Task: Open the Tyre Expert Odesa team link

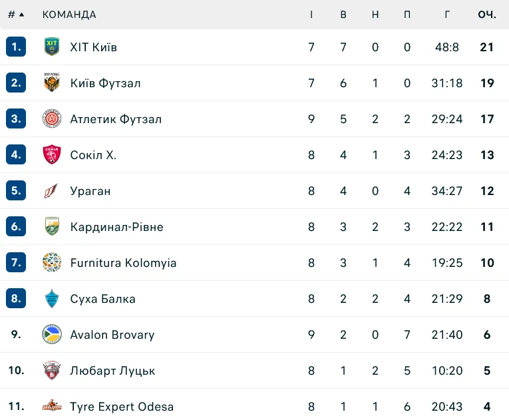Action: (x=122, y=407)
